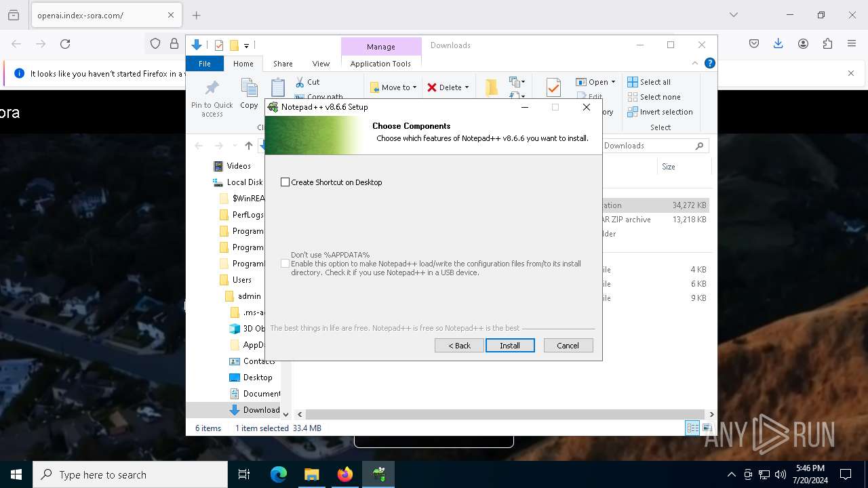Open Firefox extensions puzzle icon

(827, 44)
